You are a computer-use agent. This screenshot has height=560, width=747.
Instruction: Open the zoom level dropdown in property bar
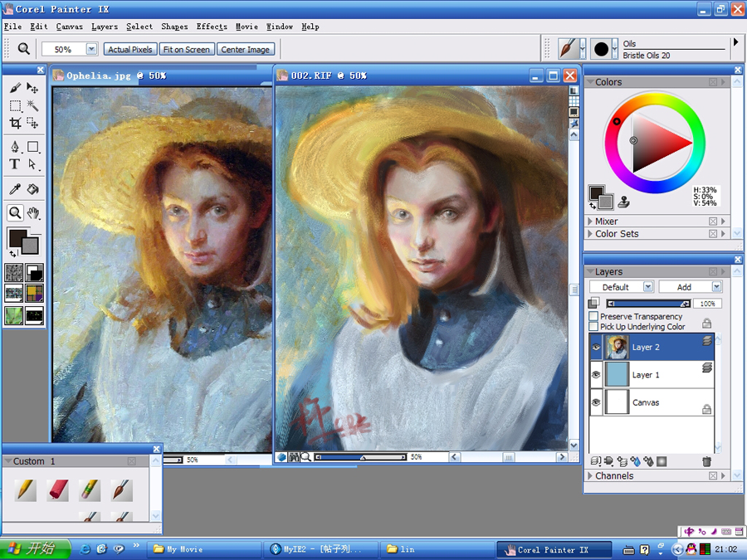(x=91, y=49)
